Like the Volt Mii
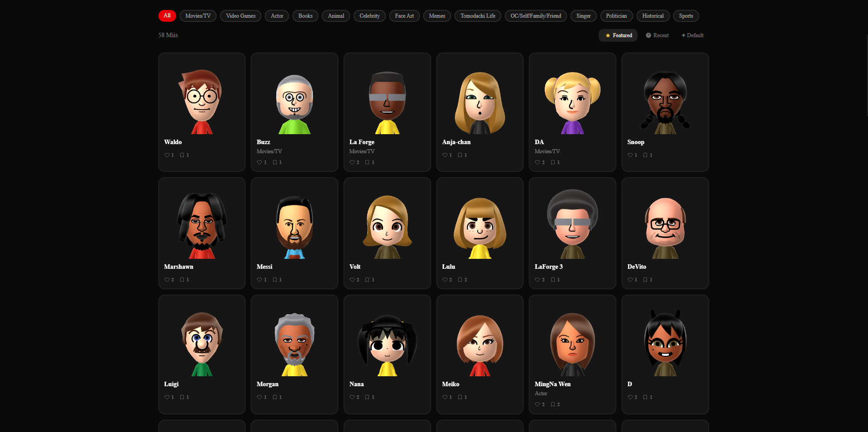This screenshot has height=432, width=868. click(x=352, y=280)
